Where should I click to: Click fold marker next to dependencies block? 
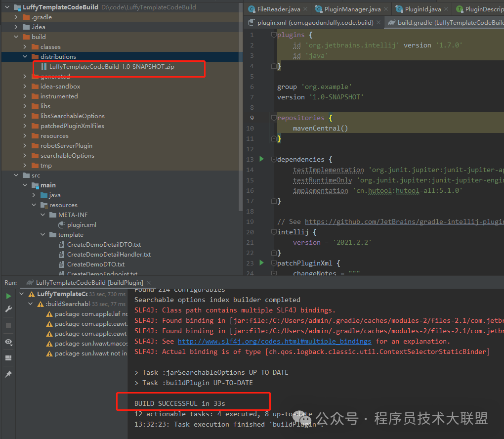click(x=274, y=159)
